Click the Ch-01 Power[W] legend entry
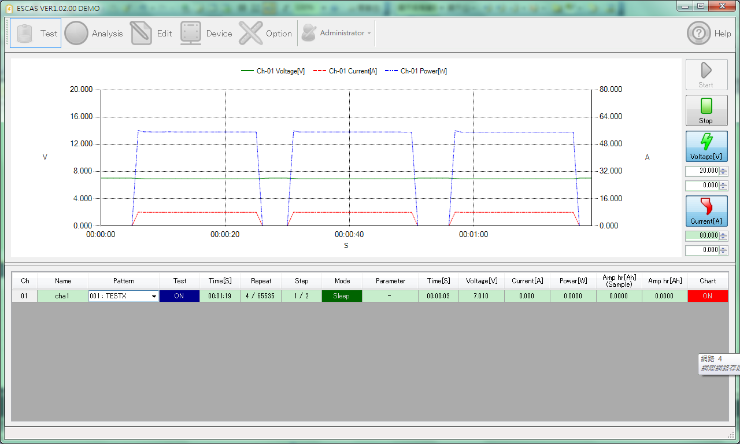The image size is (740, 444). pos(423,71)
